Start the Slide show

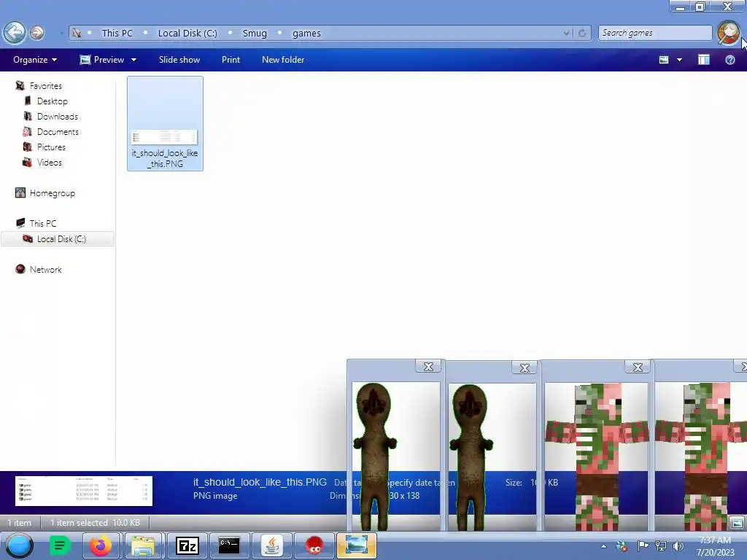coord(179,60)
